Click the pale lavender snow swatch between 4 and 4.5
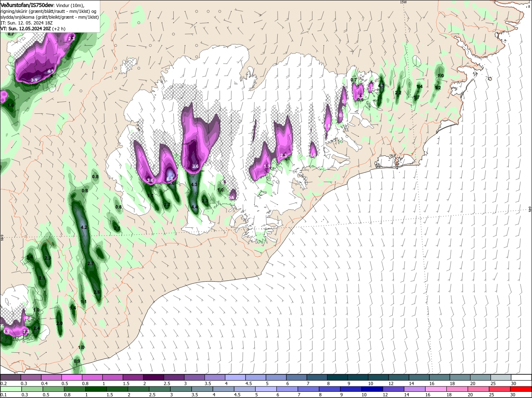 (236, 378)
